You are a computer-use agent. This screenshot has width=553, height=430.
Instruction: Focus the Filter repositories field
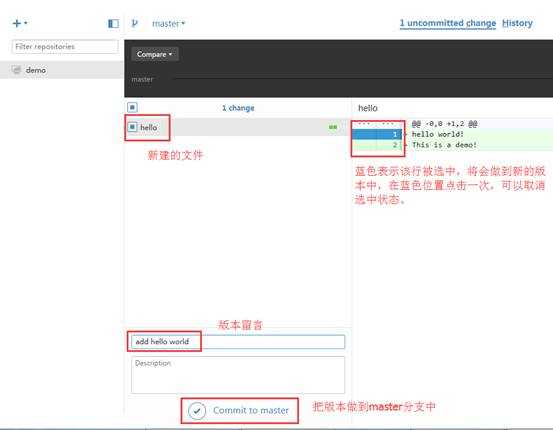pyautogui.click(x=65, y=47)
